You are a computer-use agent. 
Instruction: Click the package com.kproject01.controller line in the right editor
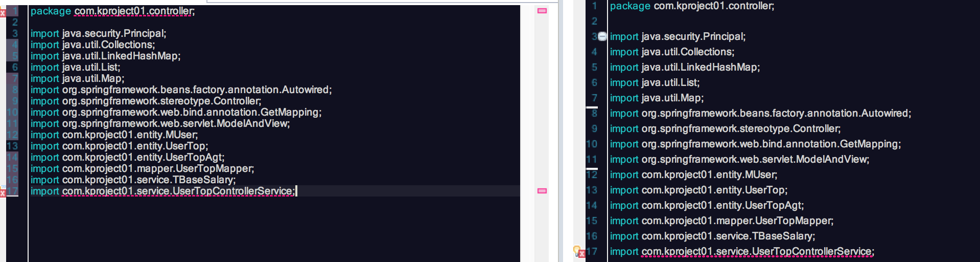[692, 6]
